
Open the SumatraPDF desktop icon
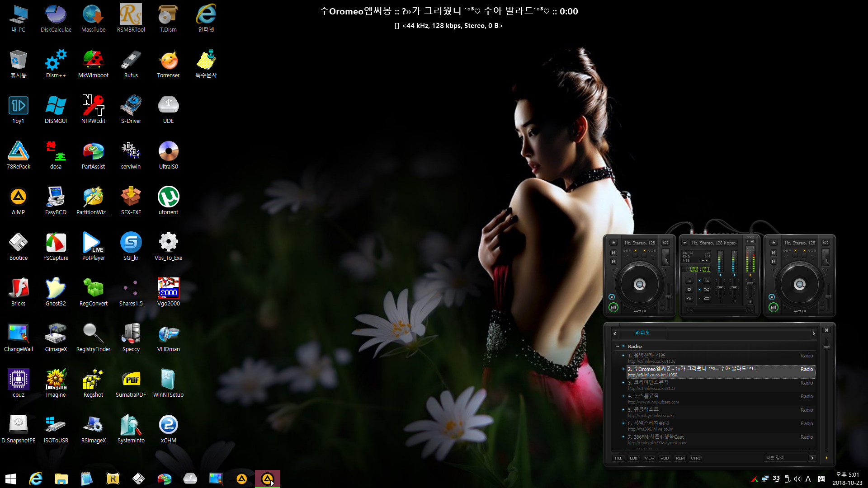click(131, 384)
